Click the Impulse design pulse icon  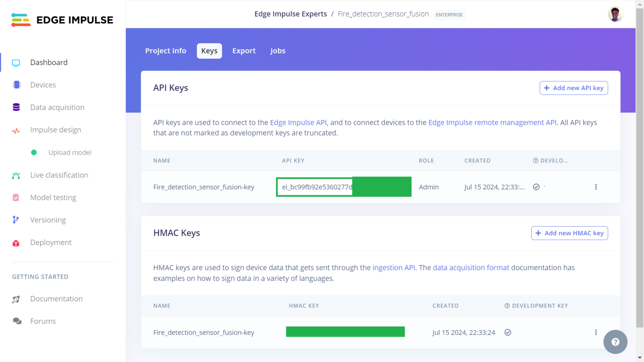point(16,131)
